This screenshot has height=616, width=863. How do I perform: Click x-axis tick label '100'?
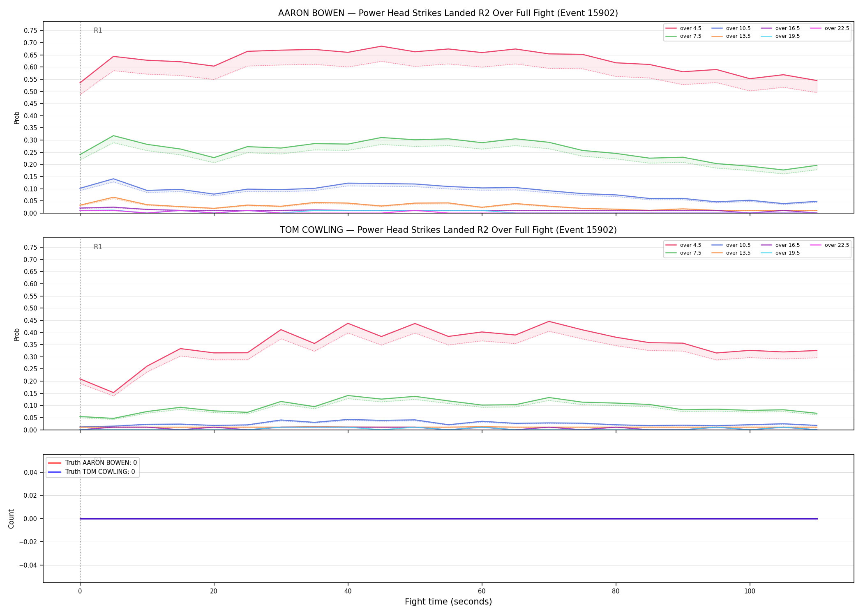coord(750,591)
